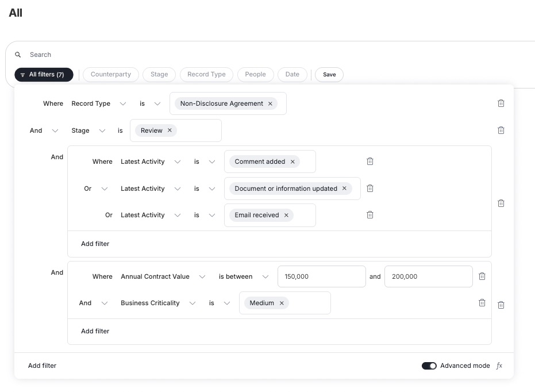Open operator dropdown in Email received row
This screenshot has height=392, width=535.
205,216
